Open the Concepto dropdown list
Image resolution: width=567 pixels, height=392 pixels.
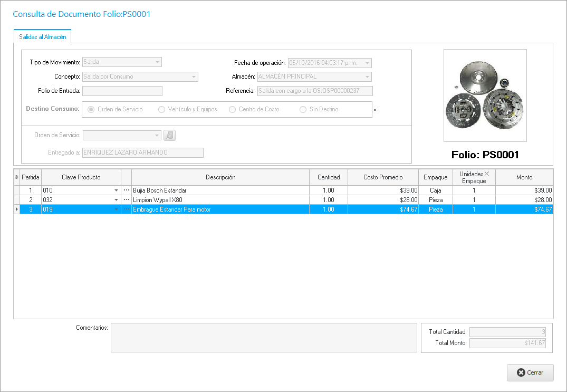[194, 77]
